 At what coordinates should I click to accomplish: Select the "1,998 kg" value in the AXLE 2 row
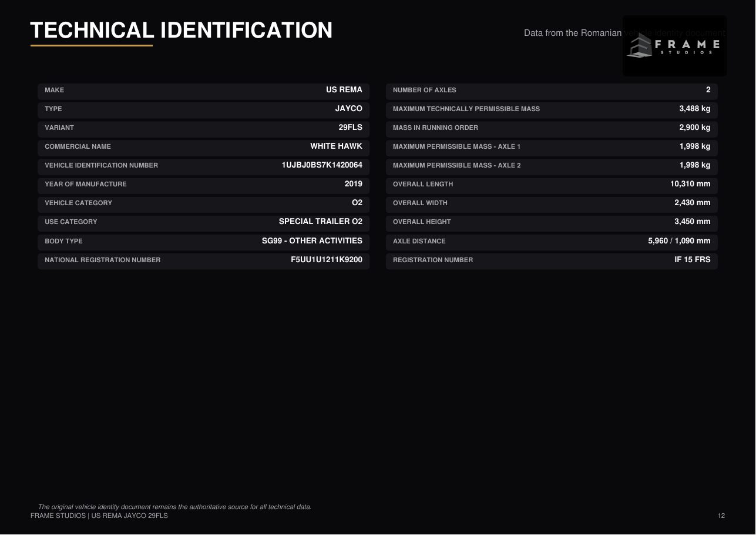tap(695, 165)
